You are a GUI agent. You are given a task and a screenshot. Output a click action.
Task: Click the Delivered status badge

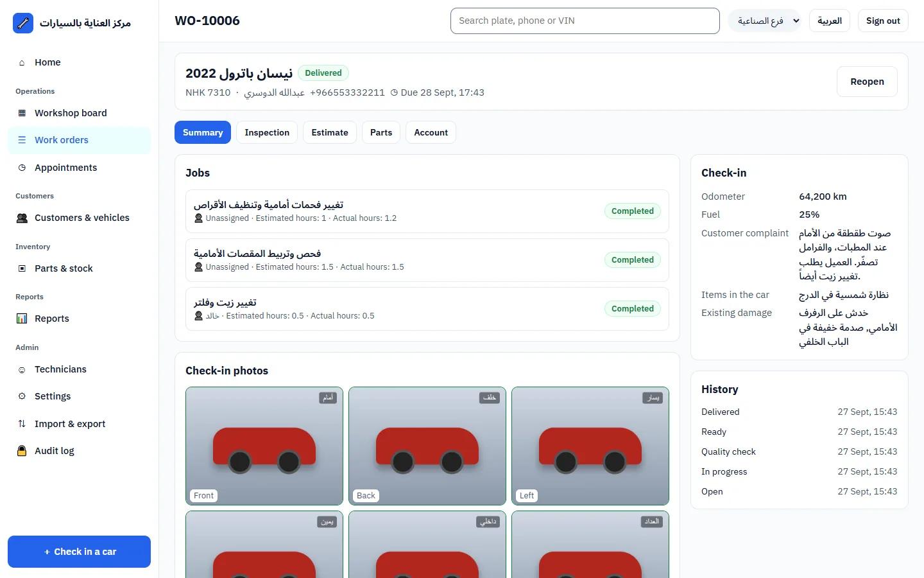323,73
